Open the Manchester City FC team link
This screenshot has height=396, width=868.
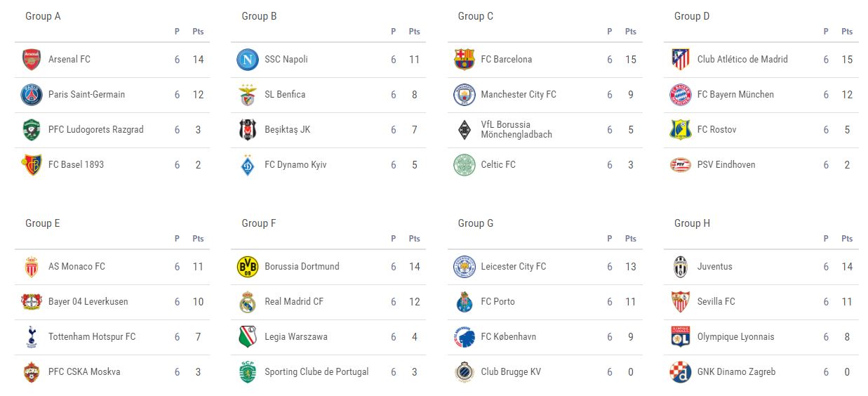518,95
